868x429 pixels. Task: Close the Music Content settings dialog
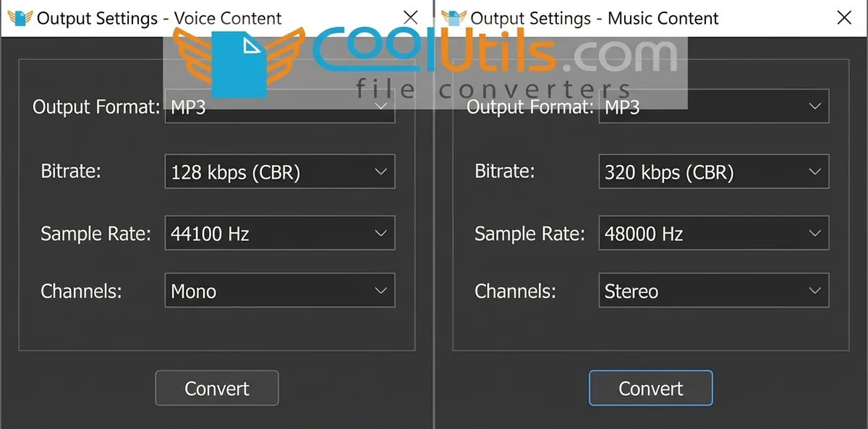[x=844, y=17]
